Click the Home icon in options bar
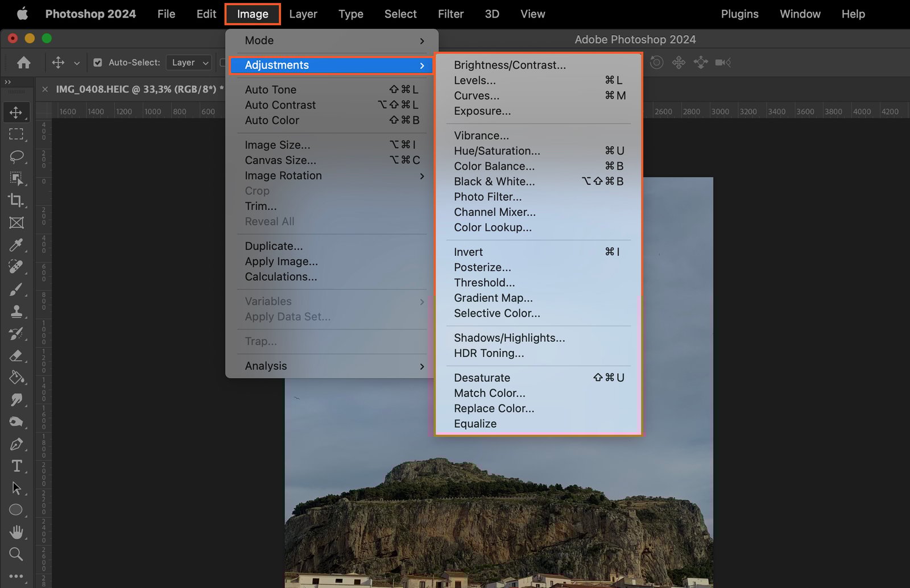Image resolution: width=910 pixels, height=588 pixels. pos(24,63)
